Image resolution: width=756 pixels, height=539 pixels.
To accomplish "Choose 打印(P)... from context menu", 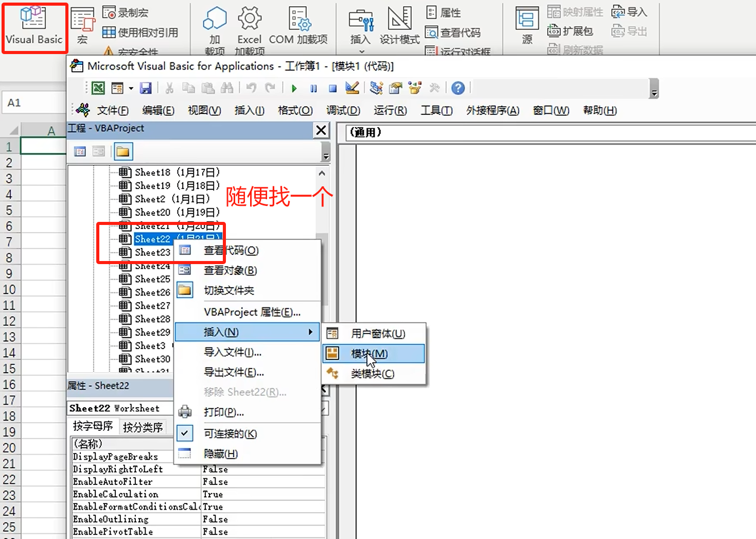I will point(248,412).
